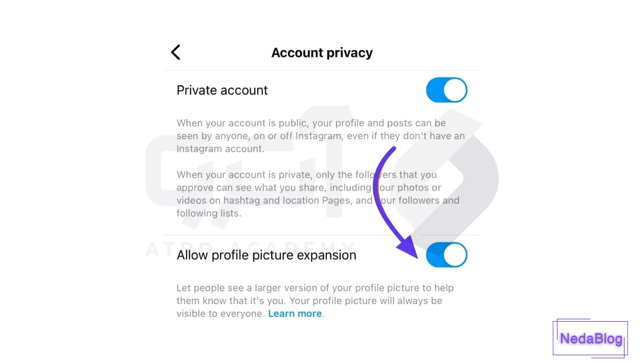Open the Learn more link
Screen dimensions: 644x362
coord(295,314)
